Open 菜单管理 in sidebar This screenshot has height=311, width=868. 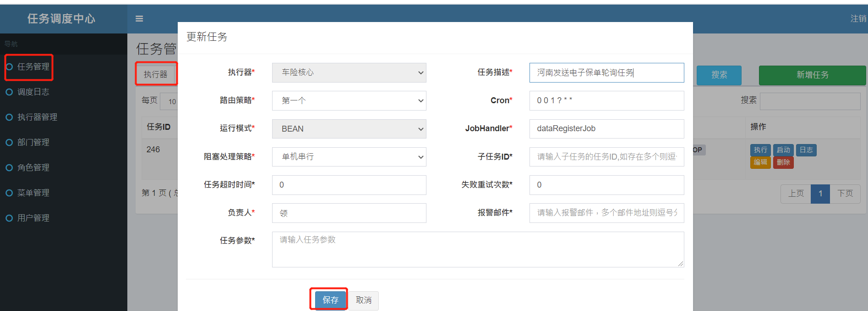(x=33, y=193)
